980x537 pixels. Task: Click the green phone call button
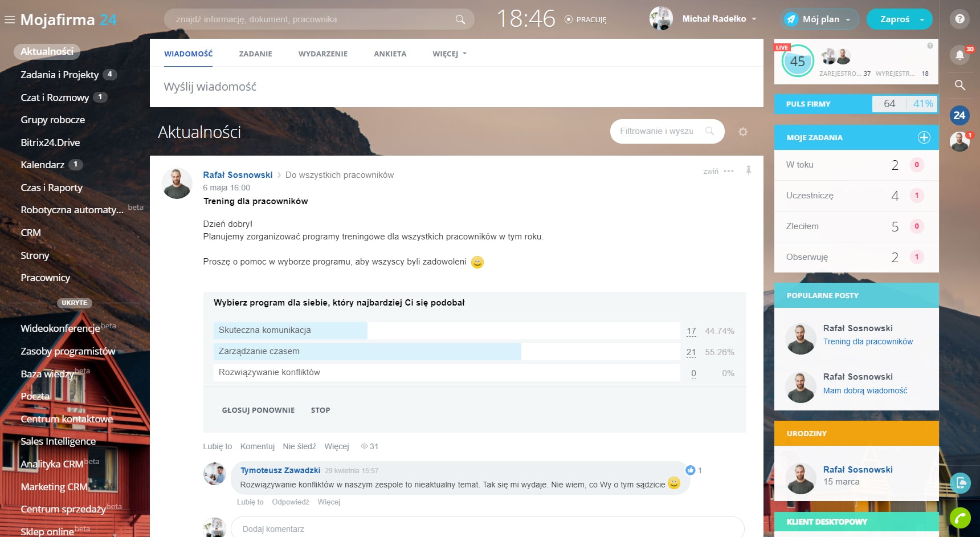point(960,518)
